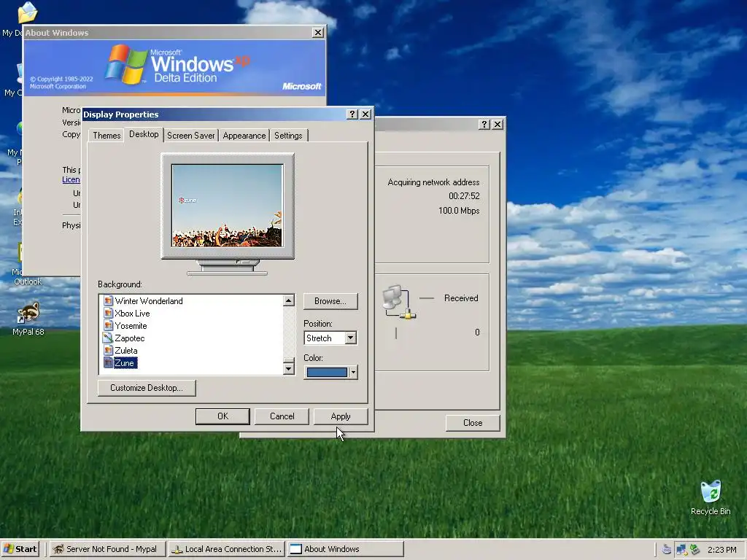Open the Recycle Bin desktop icon
This screenshot has width=747, height=560.
(x=711, y=497)
